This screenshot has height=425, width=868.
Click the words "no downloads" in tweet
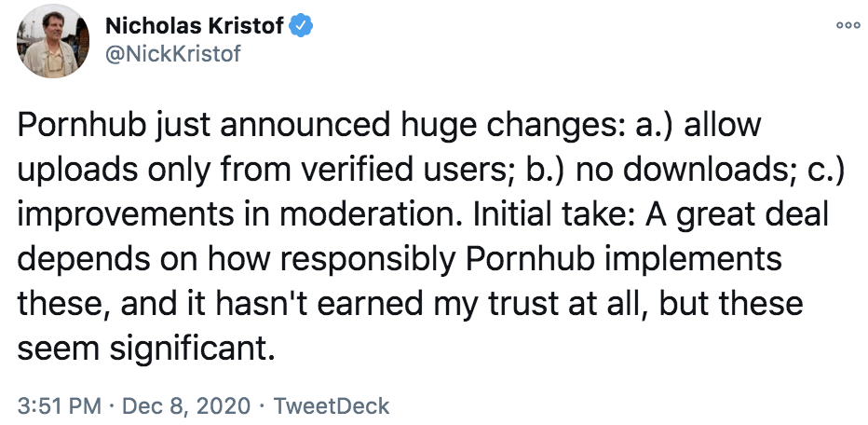(x=628, y=171)
